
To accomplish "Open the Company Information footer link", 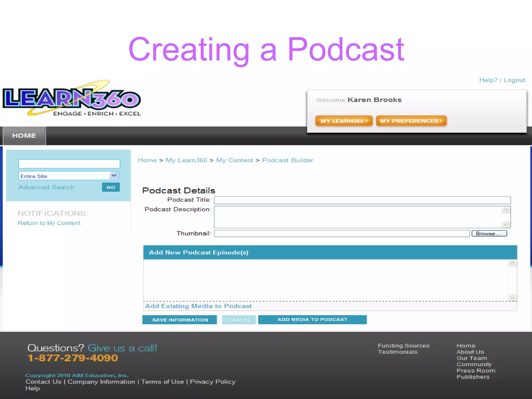I will point(101,382).
